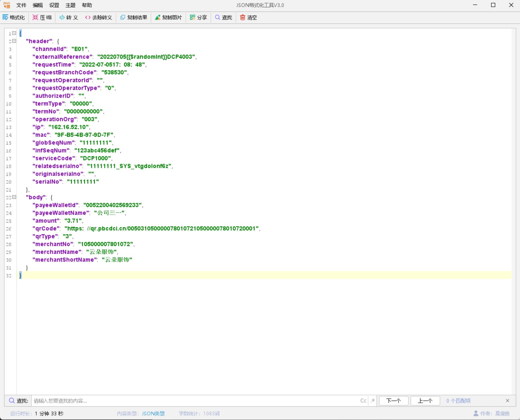Click the mac value "9F-B5-4B-97-9D-7F"

click(x=84, y=135)
